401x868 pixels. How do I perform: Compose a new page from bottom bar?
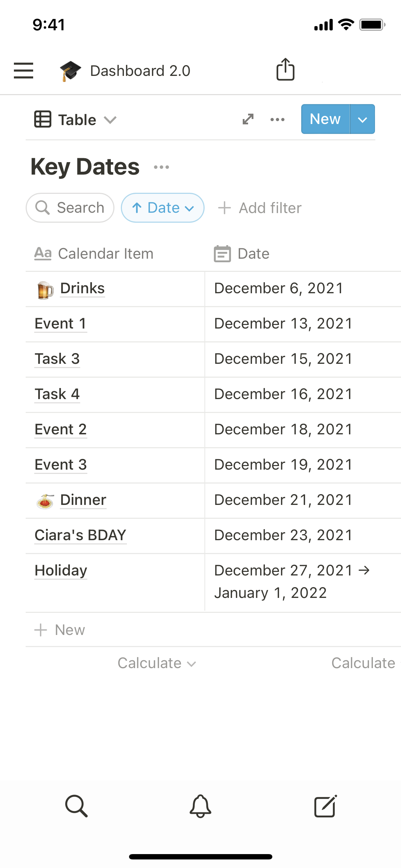coord(325,806)
